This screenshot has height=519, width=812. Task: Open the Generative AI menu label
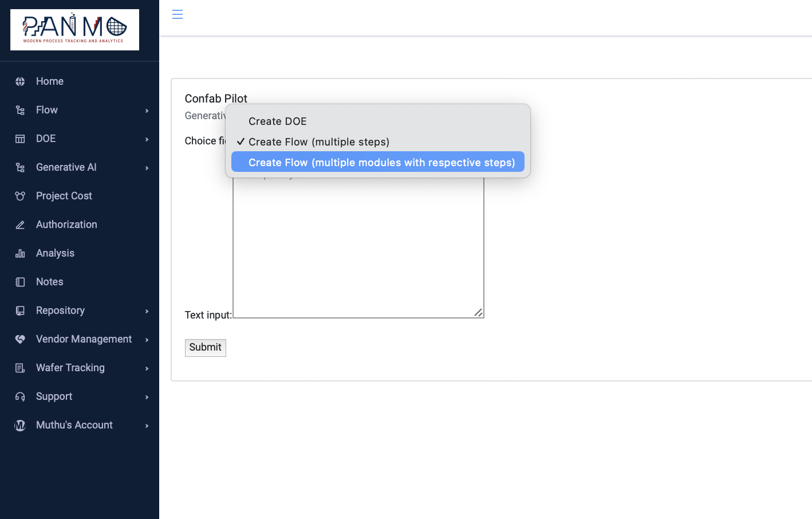click(66, 167)
